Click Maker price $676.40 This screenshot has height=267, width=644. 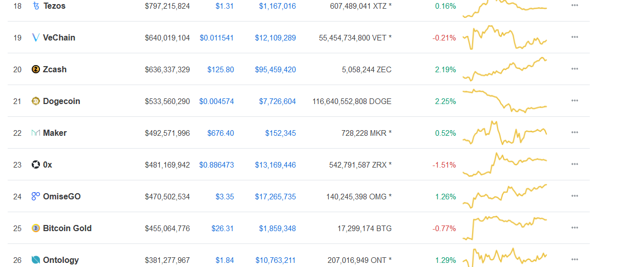pyautogui.click(x=221, y=133)
